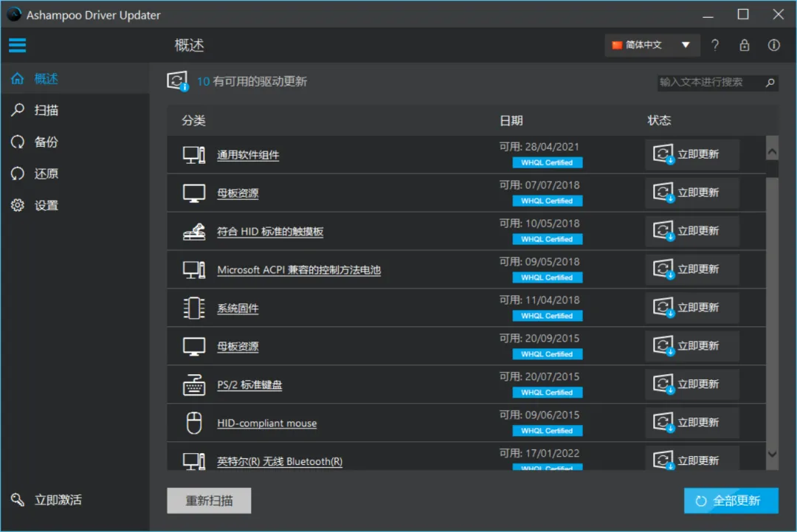Click the search magnifier icon

click(770, 83)
